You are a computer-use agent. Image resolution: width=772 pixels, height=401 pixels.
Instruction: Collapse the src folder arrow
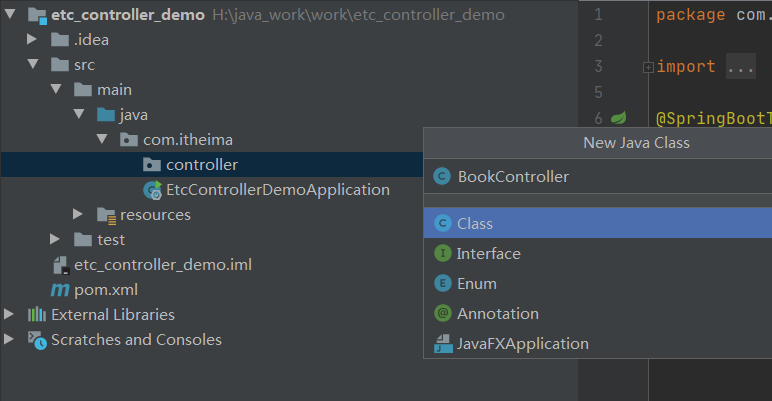coord(33,64)
